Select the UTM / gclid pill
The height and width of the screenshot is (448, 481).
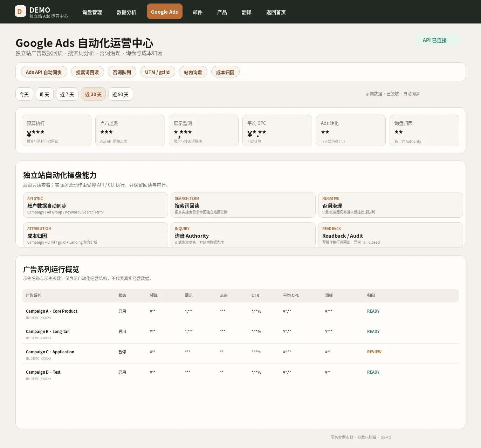click(157, 72)
